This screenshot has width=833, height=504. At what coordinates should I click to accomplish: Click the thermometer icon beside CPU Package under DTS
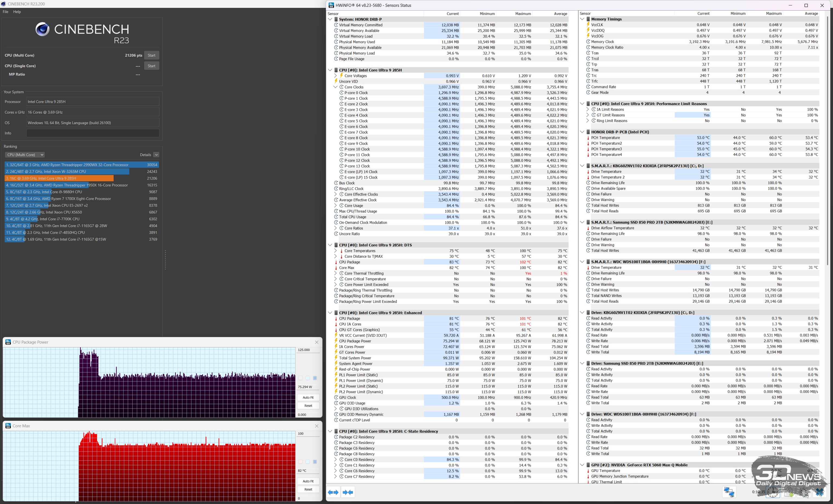pos(336,262)
